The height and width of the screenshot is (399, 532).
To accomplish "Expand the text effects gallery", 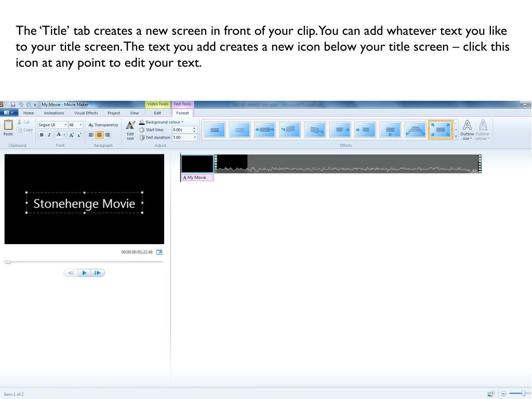I will 456,136.
